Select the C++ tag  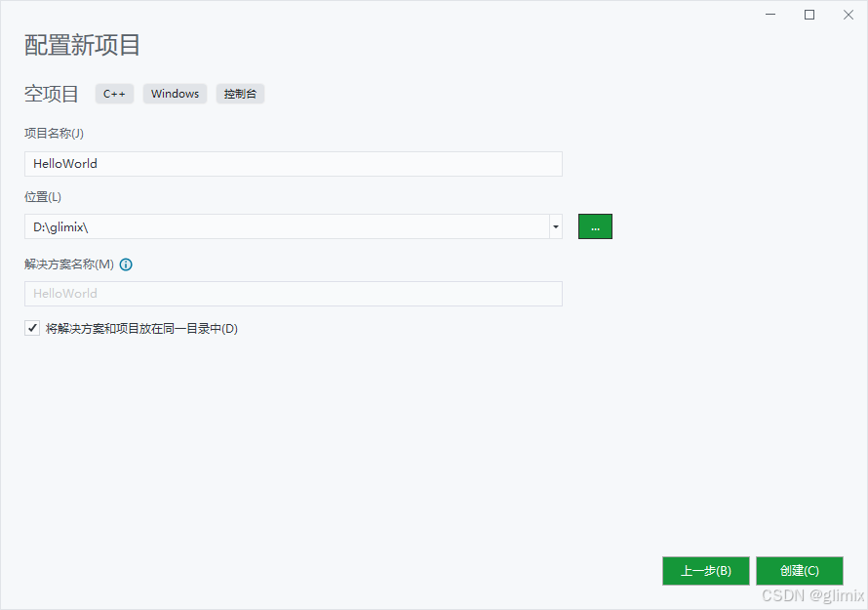[114, 94]
